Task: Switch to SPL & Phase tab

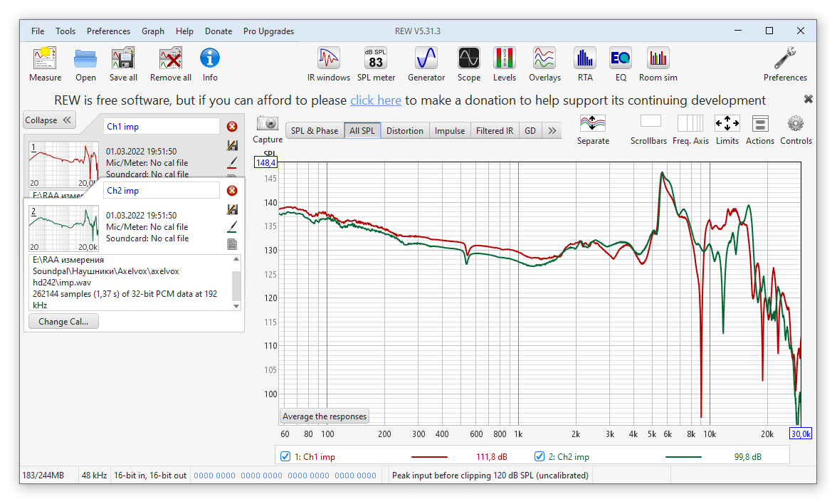Action: [x=315, y=131]
